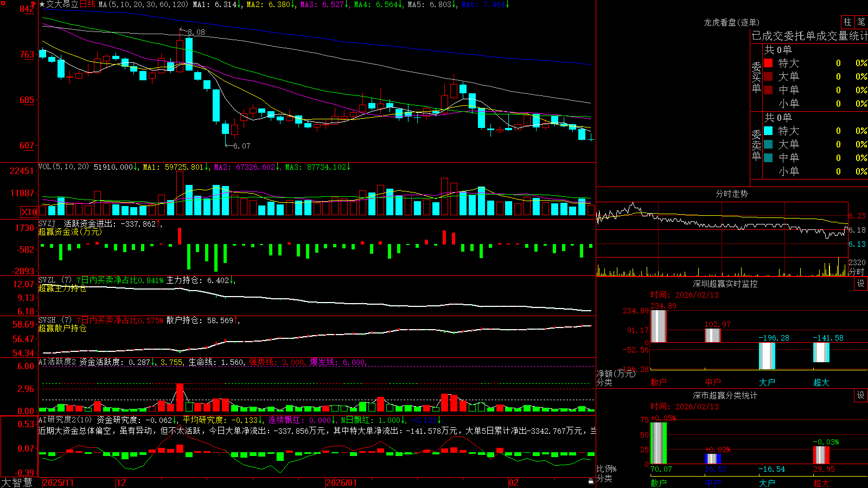This screenshot has height=488, width=868.
Task: Click 活跃资金进出: -337.862 value
Action: [x=110, y=224]
